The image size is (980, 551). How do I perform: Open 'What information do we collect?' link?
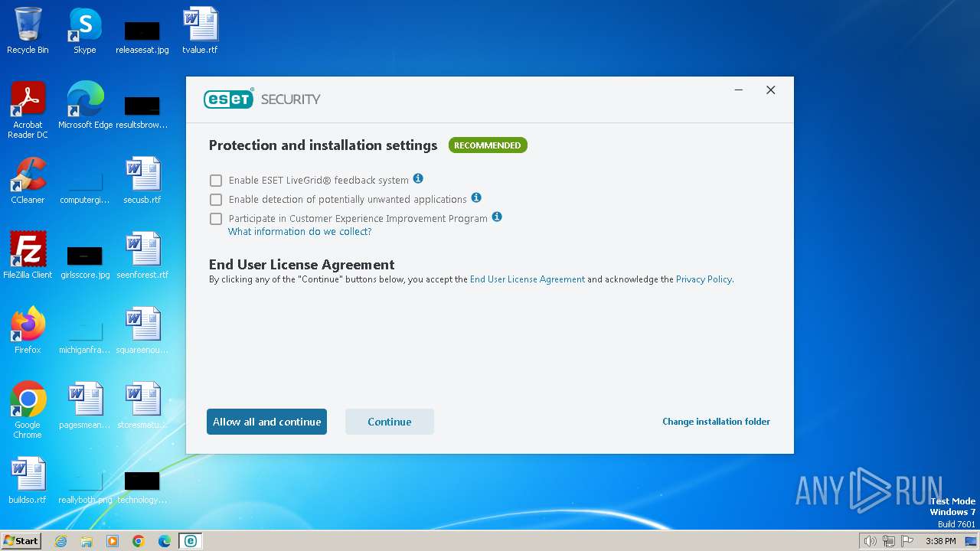pyautogui.click(x=299, y=232)
